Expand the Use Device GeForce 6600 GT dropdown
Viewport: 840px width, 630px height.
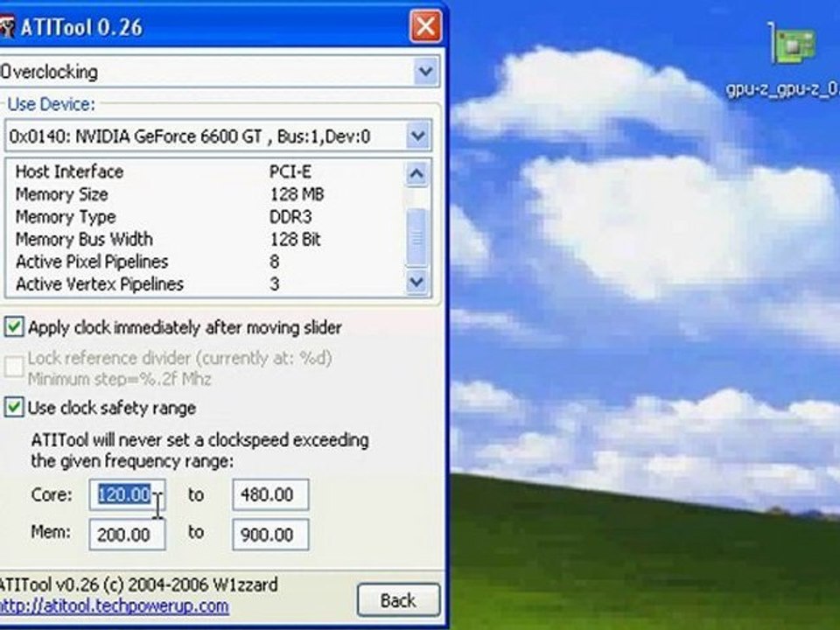pos(418,136)
